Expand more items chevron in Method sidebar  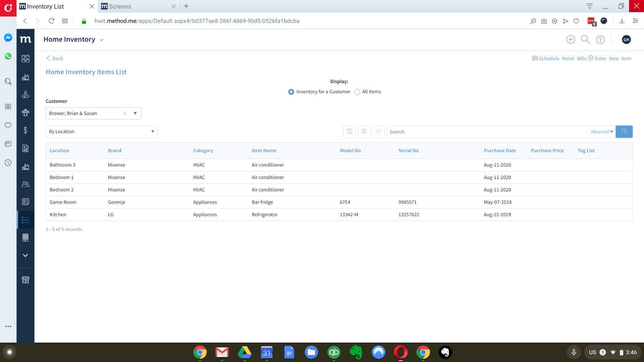pos(25,255)
